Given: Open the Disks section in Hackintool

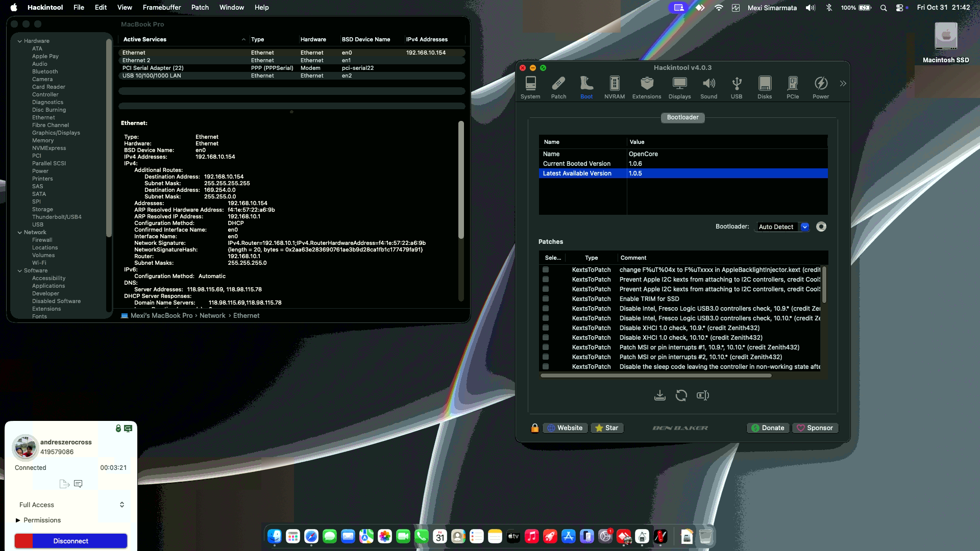Looking at the screenshot, I should [x=765, y=87].
